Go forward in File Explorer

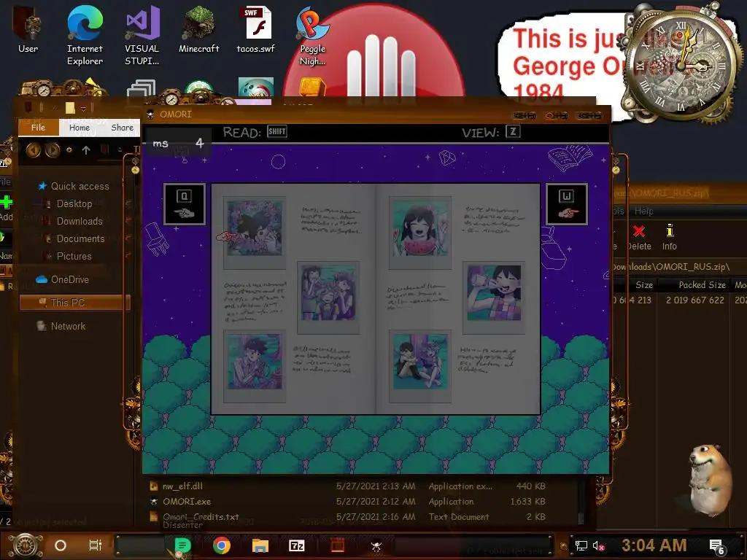pyautogui.click(x=53, y=150)
